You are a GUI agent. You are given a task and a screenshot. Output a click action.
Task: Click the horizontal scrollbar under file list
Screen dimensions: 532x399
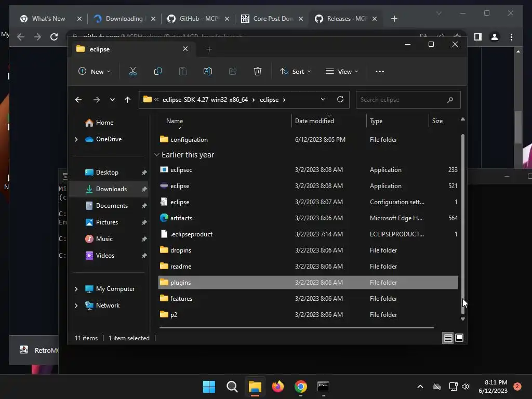(x=297, y=328)
